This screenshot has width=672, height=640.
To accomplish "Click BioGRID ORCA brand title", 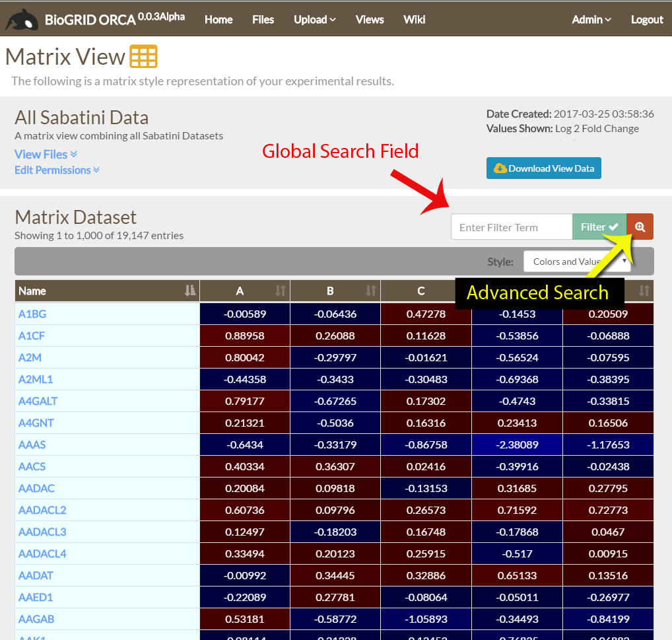I will (115, 19).
